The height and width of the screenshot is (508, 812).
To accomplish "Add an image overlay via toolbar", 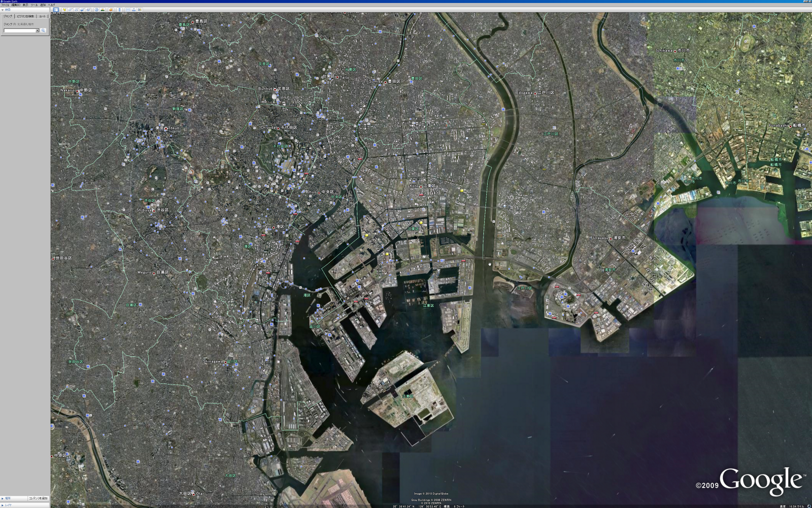I will (82, 10).
